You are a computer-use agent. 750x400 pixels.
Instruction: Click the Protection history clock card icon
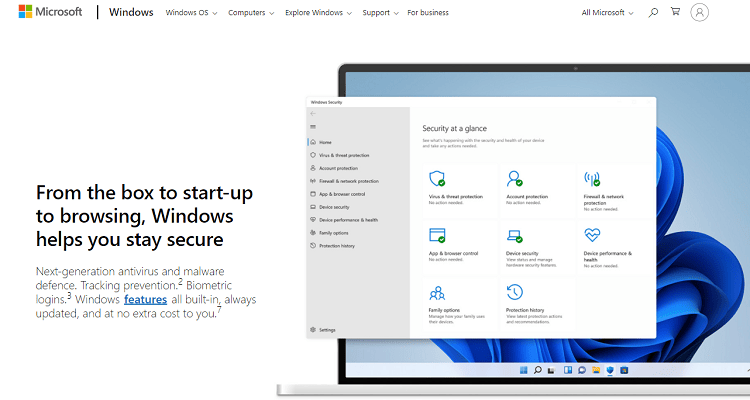click(x=515, y=291)
